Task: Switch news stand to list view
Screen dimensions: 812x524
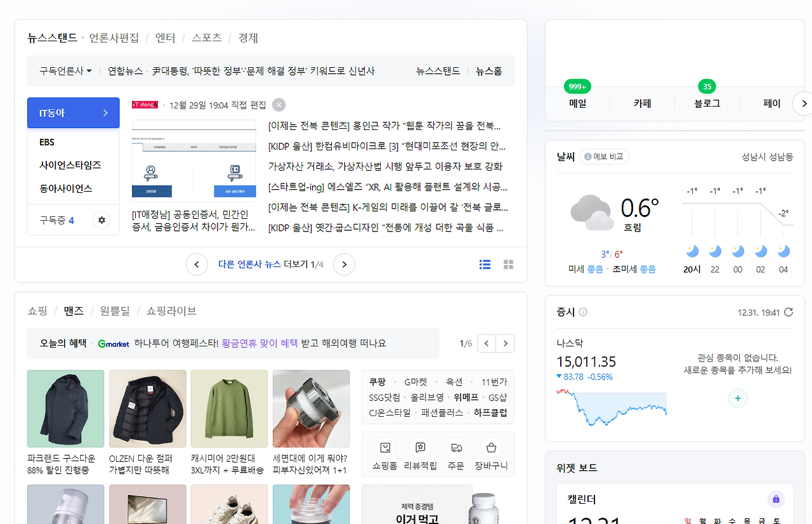Action: point(485,265)
